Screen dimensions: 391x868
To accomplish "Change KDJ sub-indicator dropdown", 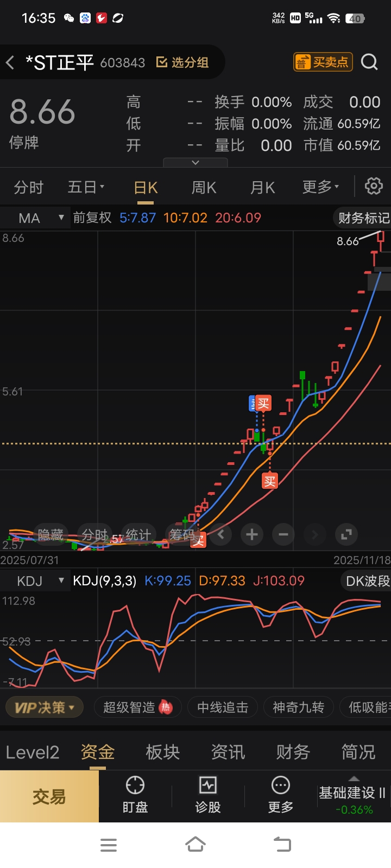I will (35, 581).
